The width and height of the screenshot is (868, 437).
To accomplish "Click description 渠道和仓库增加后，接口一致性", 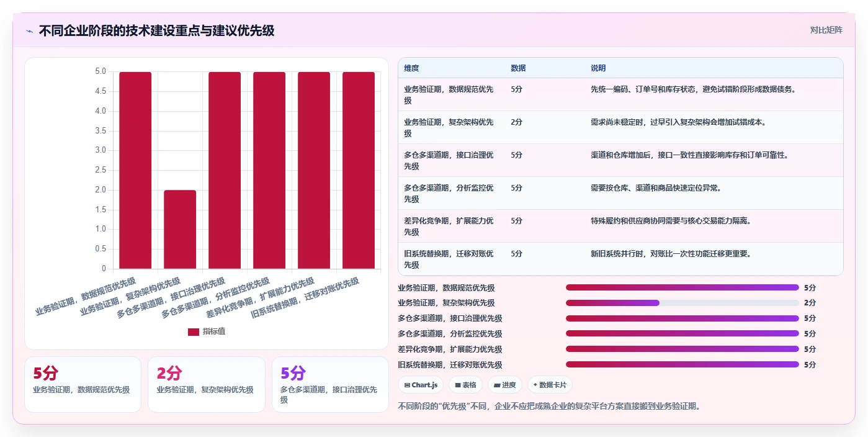I will tap(689, 155).
